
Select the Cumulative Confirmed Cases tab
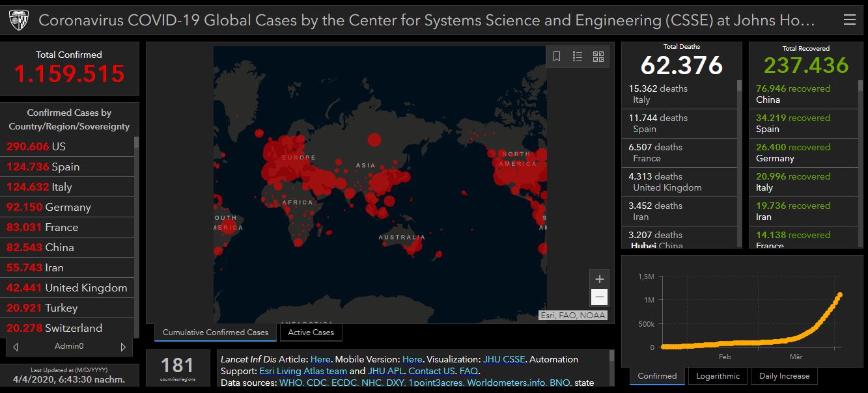click(216, 332)
